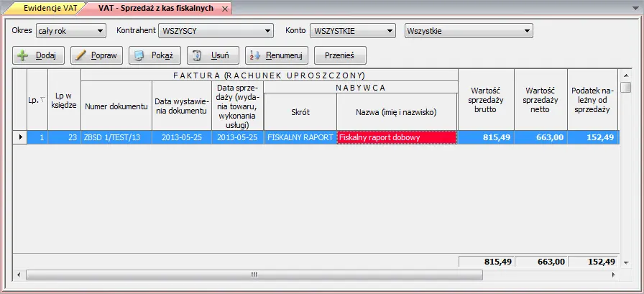This screenshot has height=294, width=644.
Task: Click the red Fiskalny raport dobowy cell
Action: [x=396, y=137]
